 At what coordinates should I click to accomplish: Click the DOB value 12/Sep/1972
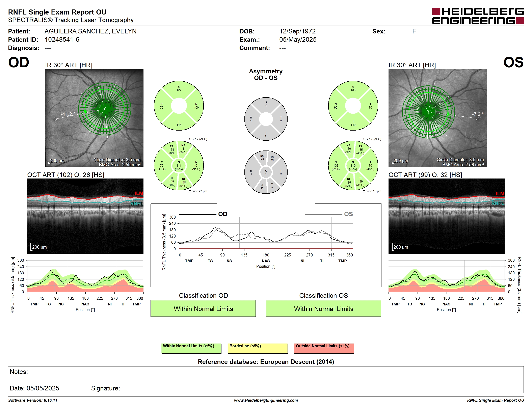tap(297, 31)
